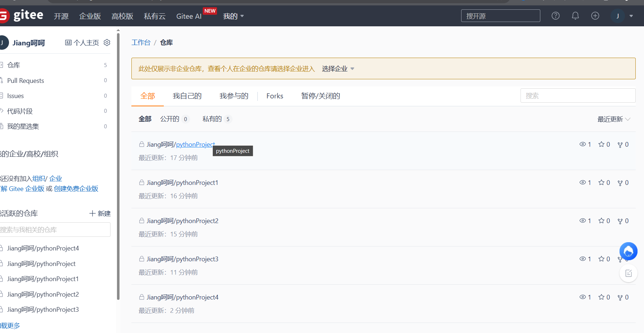
Task: Open the floating chat assistant icon
Action: (628, 251)
